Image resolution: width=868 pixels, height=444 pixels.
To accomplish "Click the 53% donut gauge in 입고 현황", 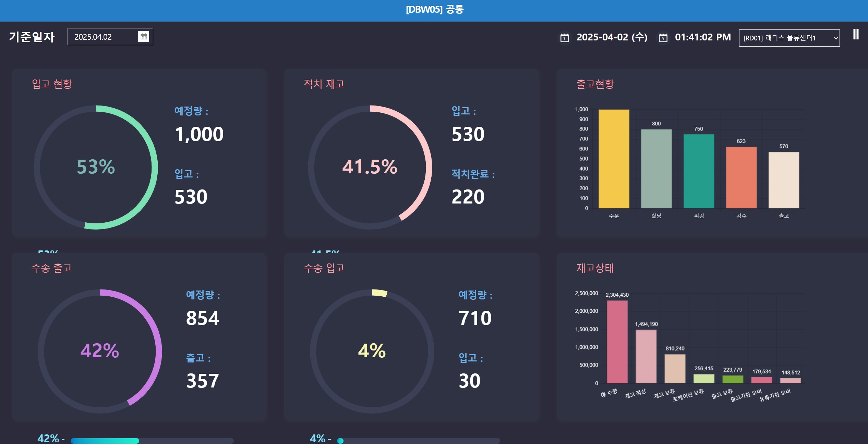I will click(96, 167).
